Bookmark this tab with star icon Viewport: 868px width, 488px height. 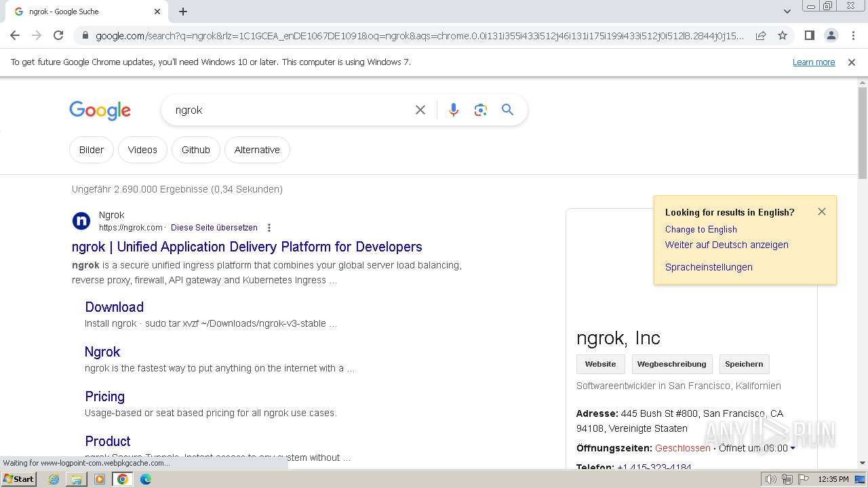click(783, 35)
